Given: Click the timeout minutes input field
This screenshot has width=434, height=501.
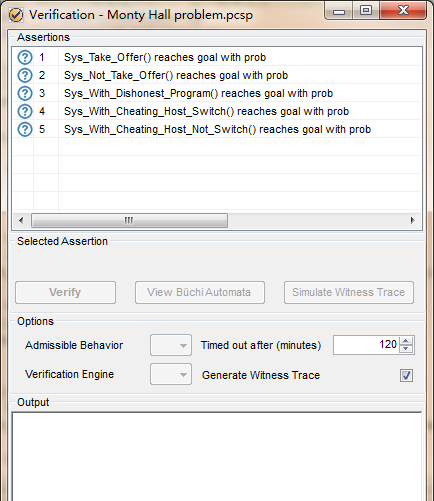Looking at the screenshot, I should coord(367,345).
